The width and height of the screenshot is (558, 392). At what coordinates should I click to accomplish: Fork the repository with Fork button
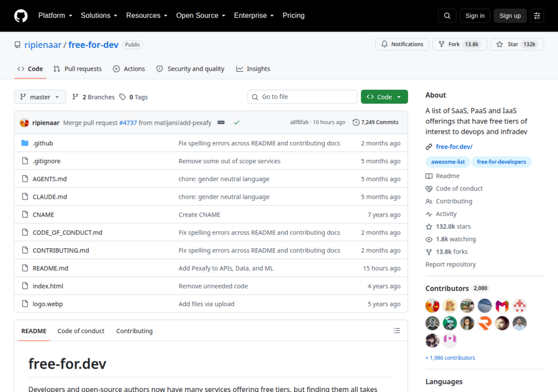tap(459, 44)
